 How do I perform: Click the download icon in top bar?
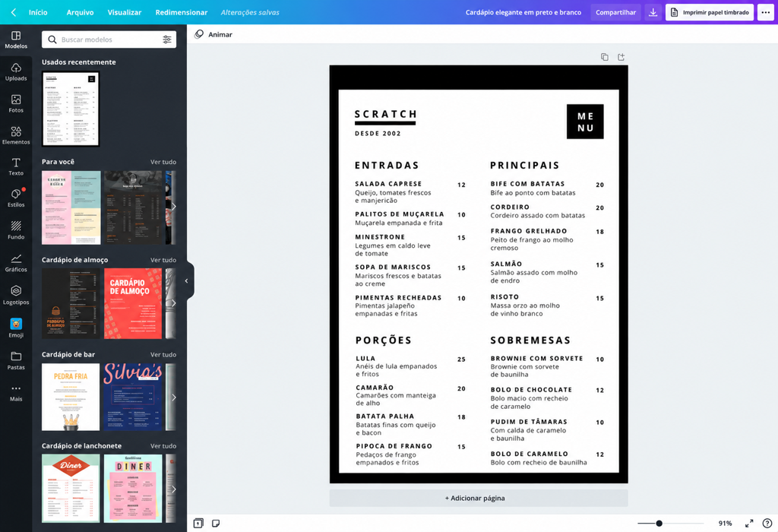pyautogui.click(x=653, y=12)
